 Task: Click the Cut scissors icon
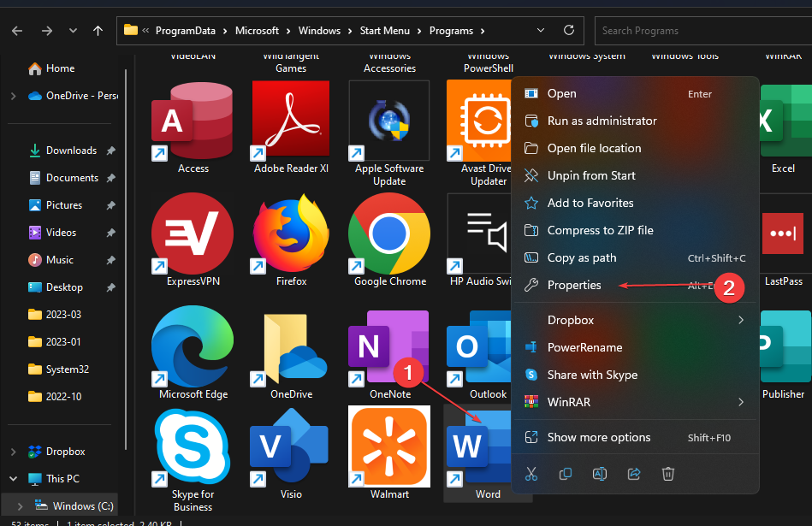(531, 474)
